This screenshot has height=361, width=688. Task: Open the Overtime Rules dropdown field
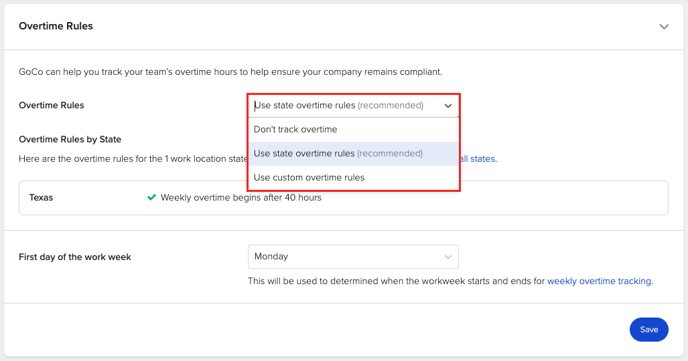point(353,106)
